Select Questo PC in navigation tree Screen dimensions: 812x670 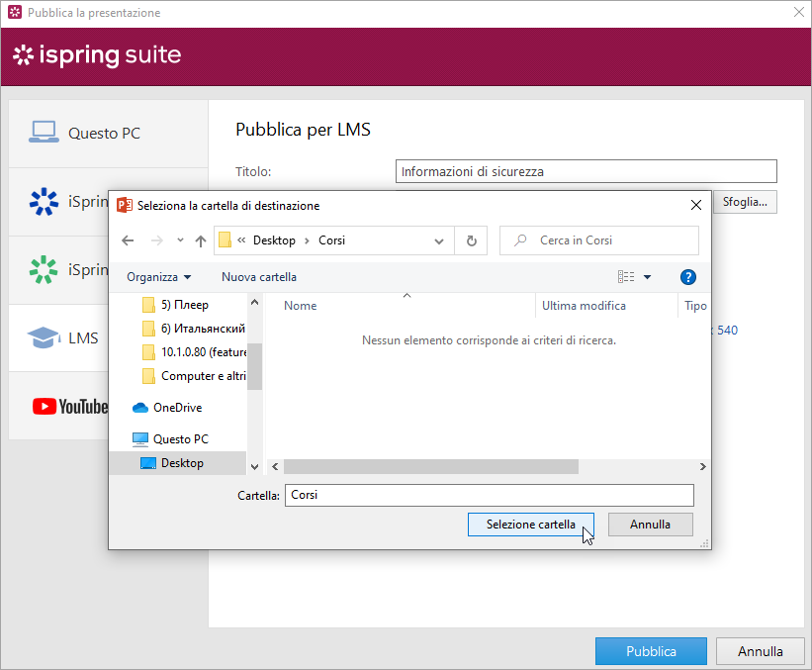pyautogui.click(x=179, y=439)
